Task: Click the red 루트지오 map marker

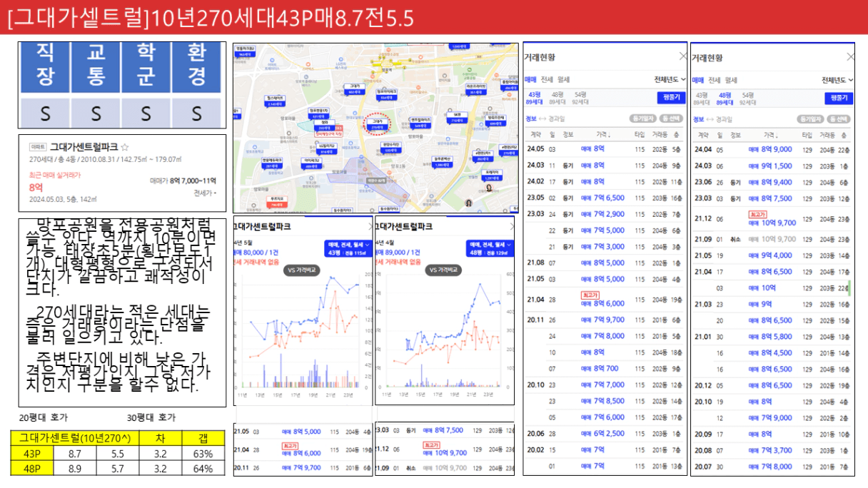Action: (x=278, y=203)
